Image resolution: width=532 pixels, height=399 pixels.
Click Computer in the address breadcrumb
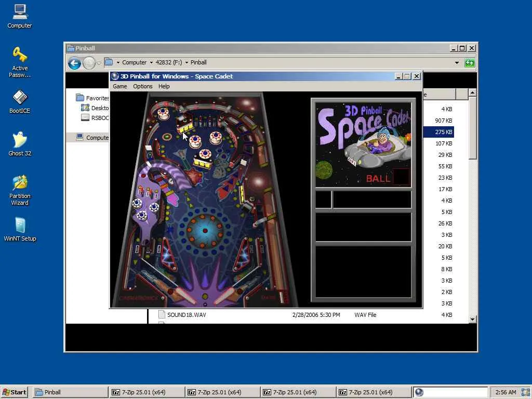pos(134,62)
